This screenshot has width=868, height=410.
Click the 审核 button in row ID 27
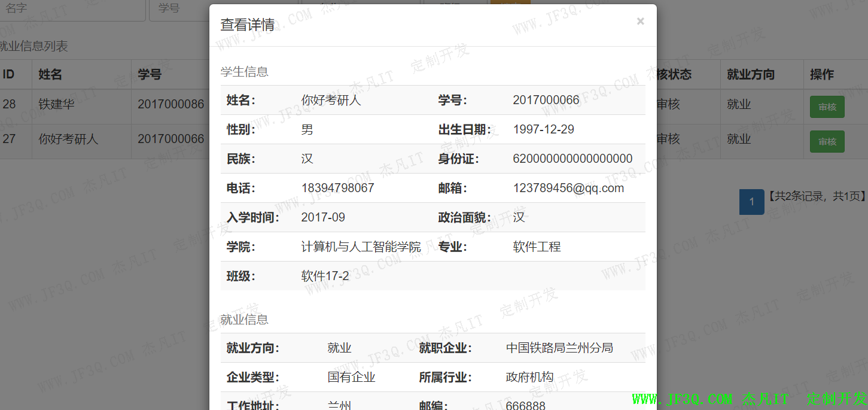pyautogui.click(x=827, y=142)
